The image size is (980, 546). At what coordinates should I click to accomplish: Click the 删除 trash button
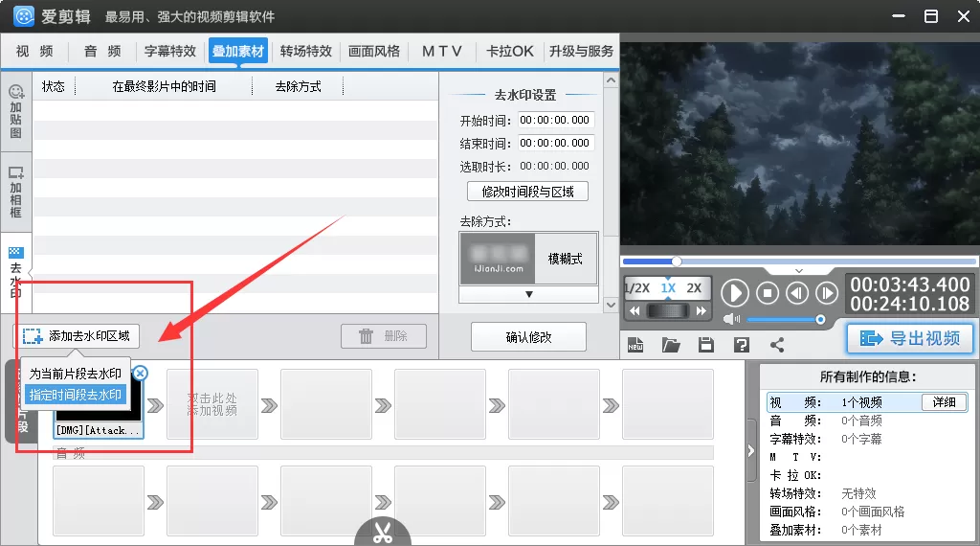(x=384, y=336)
